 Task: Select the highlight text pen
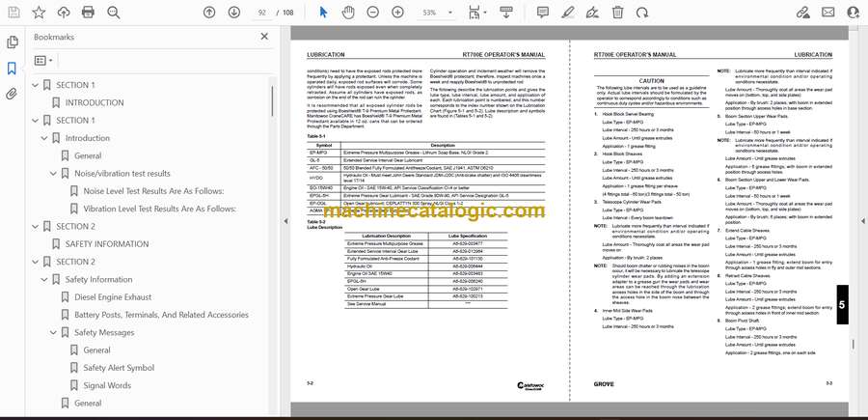[567, 13]
